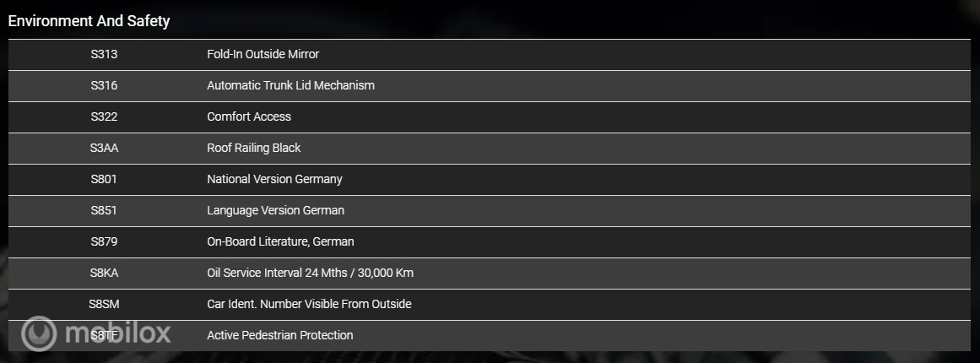This screenshot has height=363, width=980.
Task: Select Oil Service Interval 24 Mths entry
Action: pos(310,273)
